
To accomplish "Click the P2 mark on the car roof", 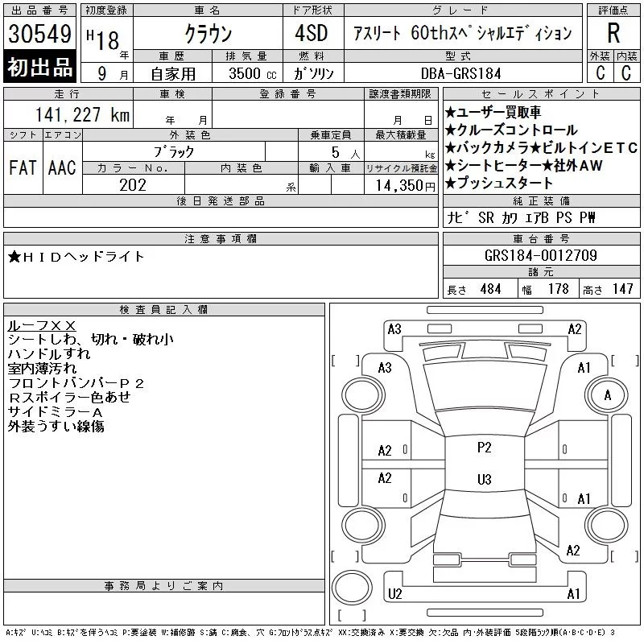I will pos(484,448).
